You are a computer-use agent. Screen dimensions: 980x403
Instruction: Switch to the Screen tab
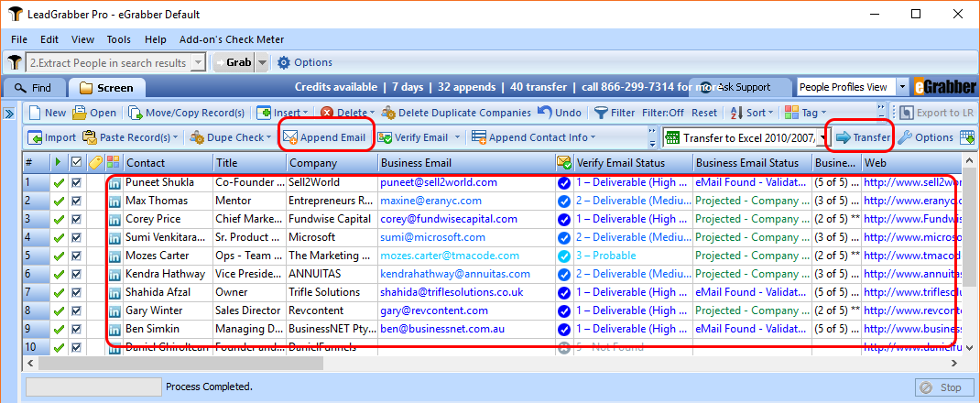click(x=107, y=88)
